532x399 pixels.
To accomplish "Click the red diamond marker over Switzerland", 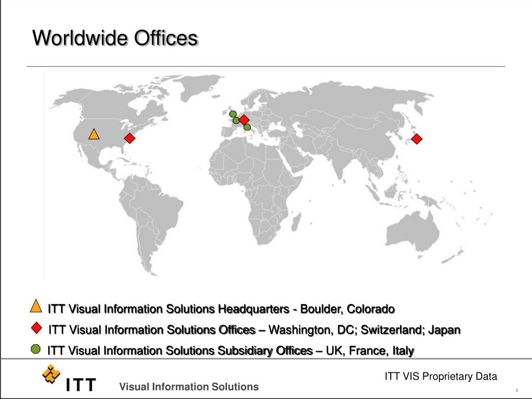I will (x=244, y=120).
